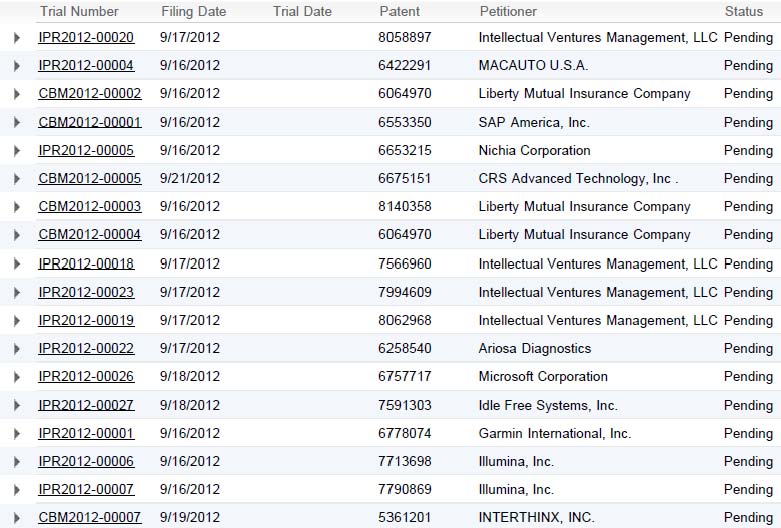The width and height of the screenshot is (781, 528).
Task: Open the IPR2012-00001 trial link
Action: pyautogui.click(x=86, y=433)
